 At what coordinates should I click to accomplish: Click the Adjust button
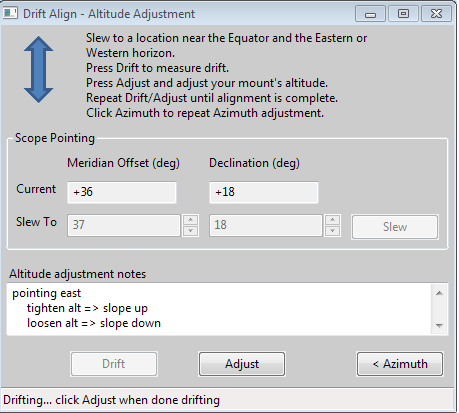(x=242, y=364)
